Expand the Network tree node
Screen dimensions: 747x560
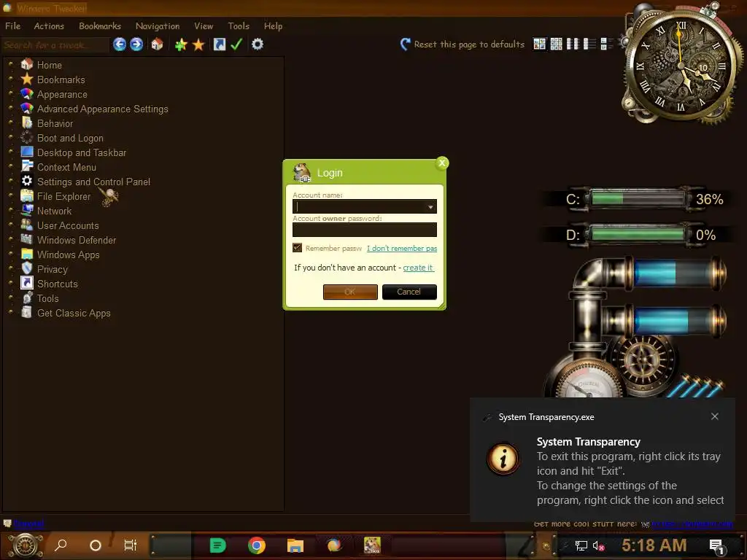point(11,209)
